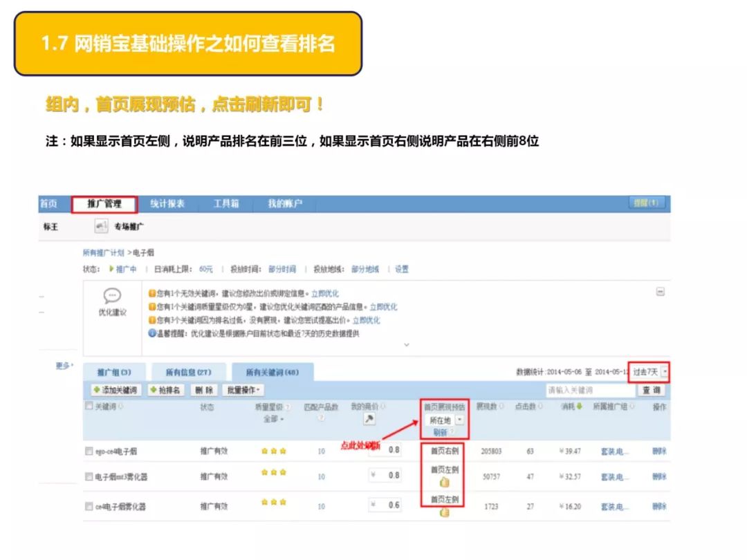This screenshot has height=560, width=747.
Task: Open the 批量操作 dropdown menu
Action: pyautogui.click(x=242, y=391)
